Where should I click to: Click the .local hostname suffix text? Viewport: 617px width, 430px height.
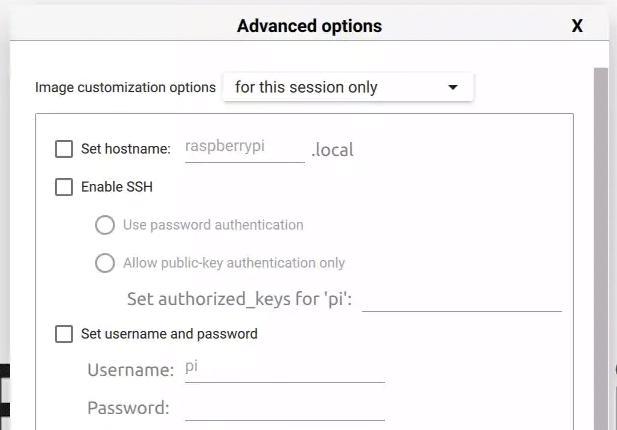(333, 150)
